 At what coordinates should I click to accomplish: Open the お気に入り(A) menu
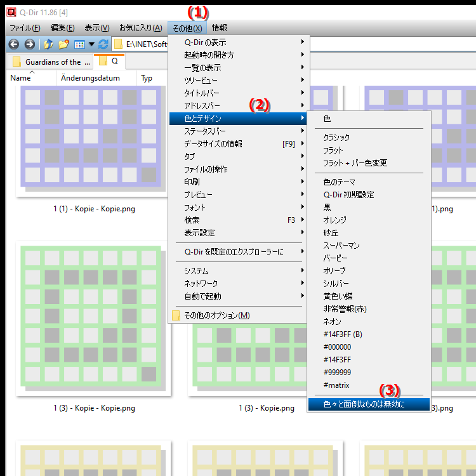[x=140, y=28]
